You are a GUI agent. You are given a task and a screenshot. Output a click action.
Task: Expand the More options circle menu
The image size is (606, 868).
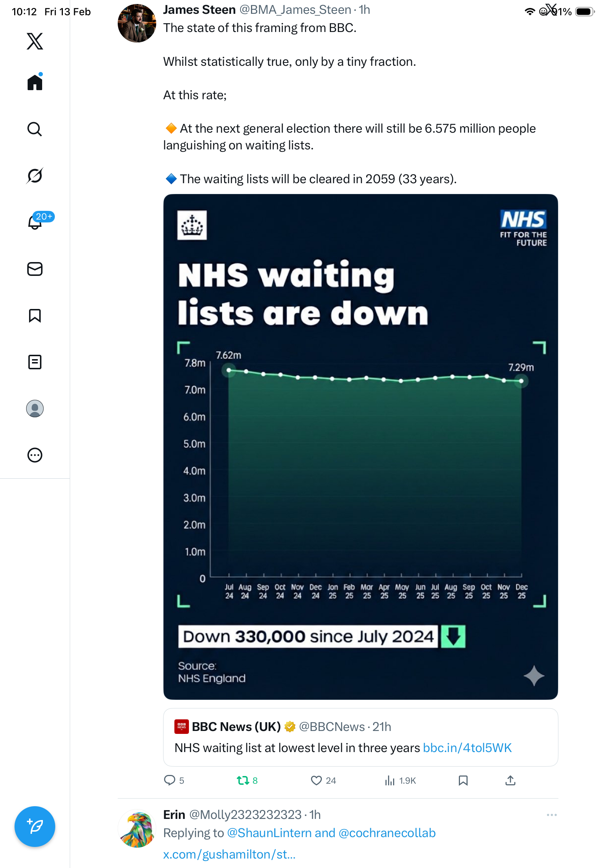coord(35,455)
